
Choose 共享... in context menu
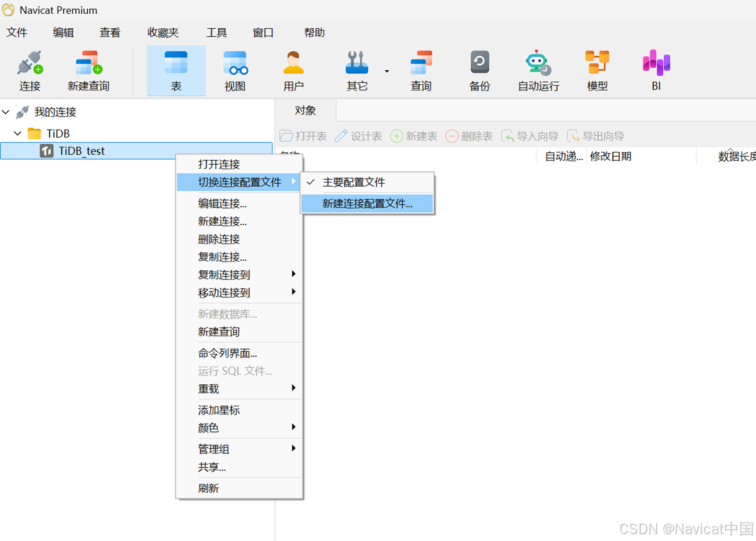point(239,467)
